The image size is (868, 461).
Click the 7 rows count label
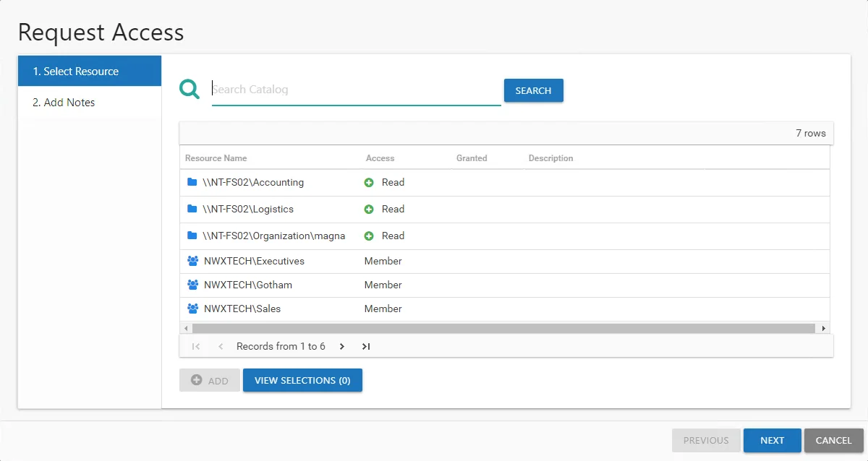point(811,133)
